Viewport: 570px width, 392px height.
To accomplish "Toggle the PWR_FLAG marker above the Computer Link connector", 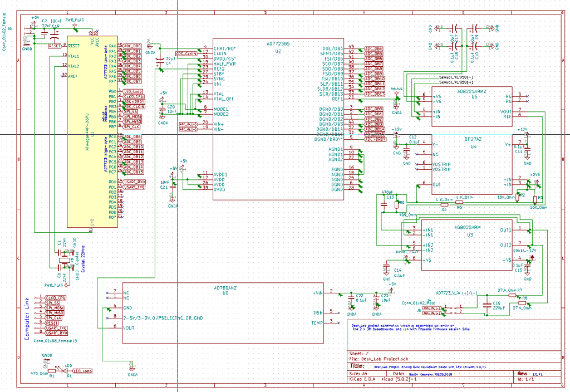I will (66, 285).
